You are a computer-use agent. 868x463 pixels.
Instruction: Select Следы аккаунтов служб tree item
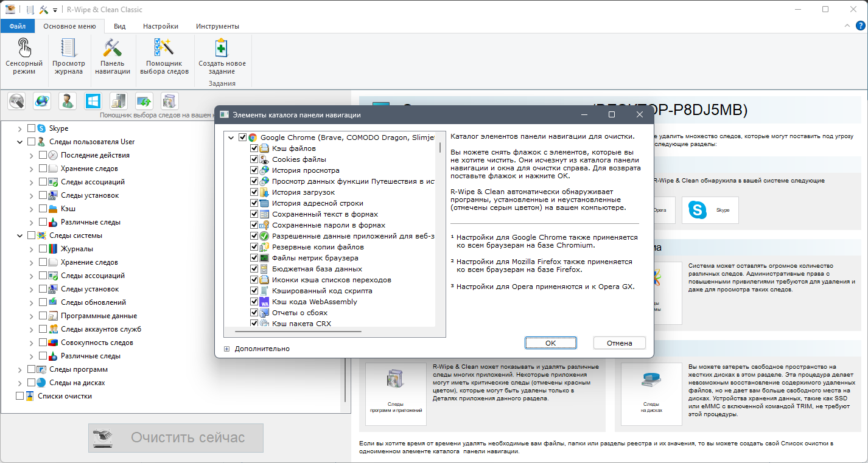pyautogui.click(x=101, y=329)
